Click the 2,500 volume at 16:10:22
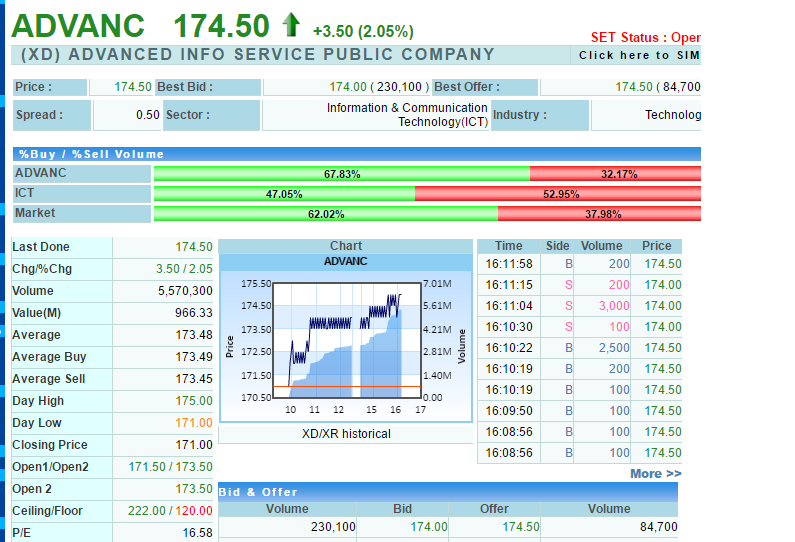The image size is (795, 542). 614,348
